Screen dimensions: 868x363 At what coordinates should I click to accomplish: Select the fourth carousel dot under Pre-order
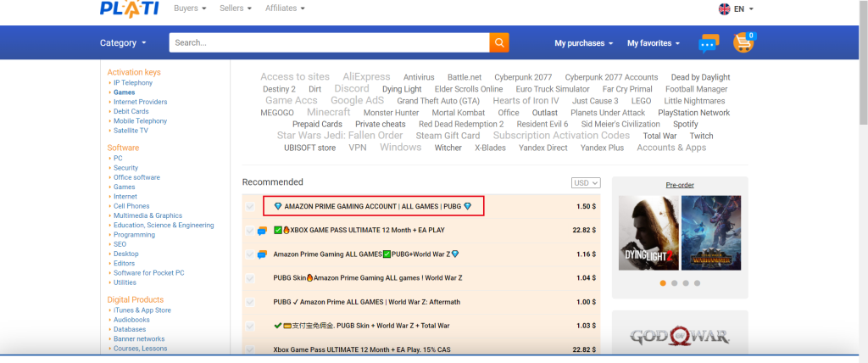pyautogui.click(x=697, y=283)
